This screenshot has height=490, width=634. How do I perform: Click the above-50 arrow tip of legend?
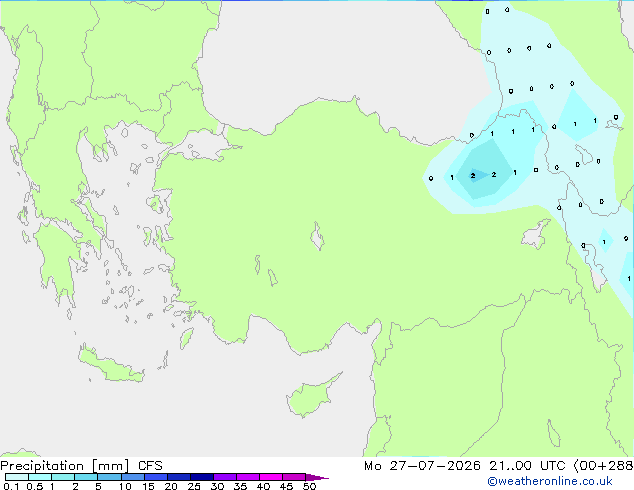(317, 477)
